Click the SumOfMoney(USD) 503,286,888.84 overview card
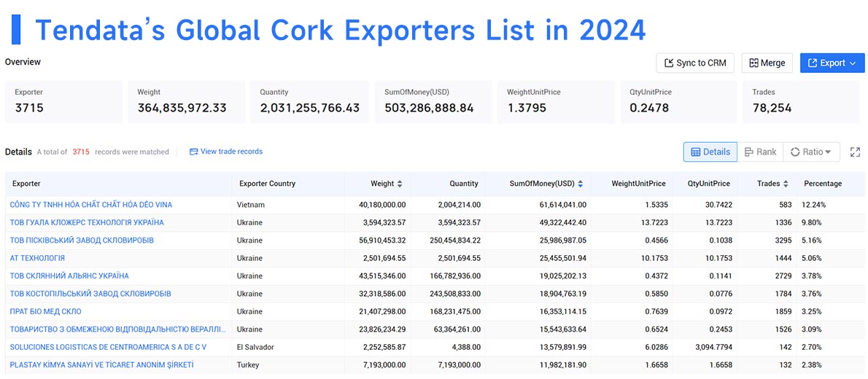868x379 pixels. tap(433, 102)
